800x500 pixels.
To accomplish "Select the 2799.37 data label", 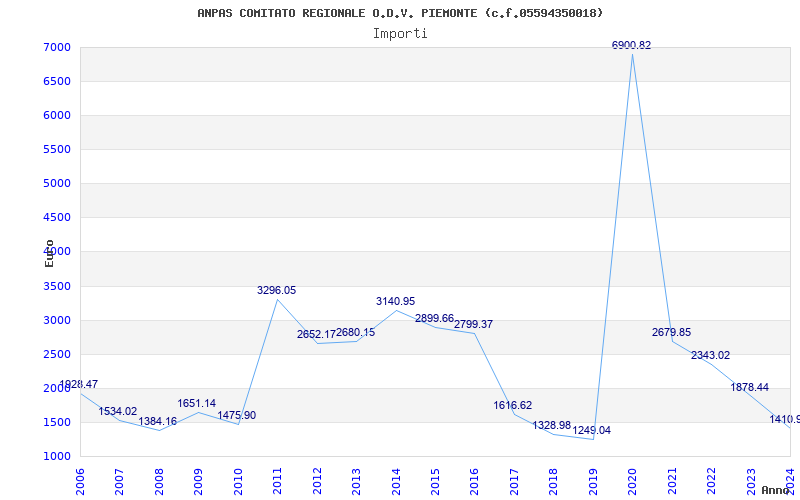I will tap(473, 324).
